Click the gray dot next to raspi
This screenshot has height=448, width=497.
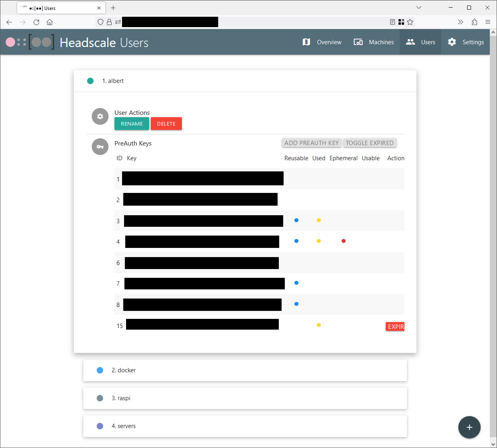(x=100, y=398)
